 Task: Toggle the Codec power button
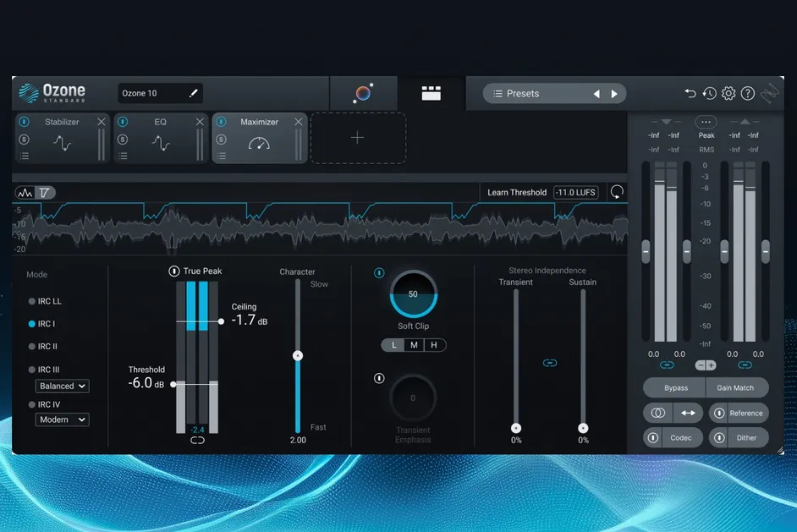[x=653, y=437]
